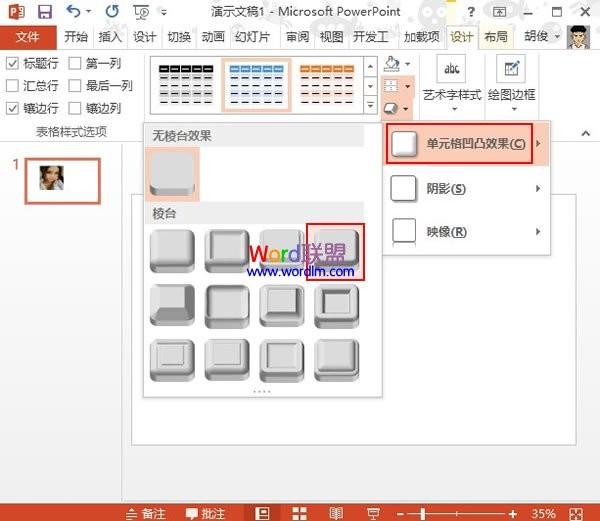This screenshot has height=521, width=600.
Task: Open 单元格凹凸效果 submenu
Action: tap(467, 144)
